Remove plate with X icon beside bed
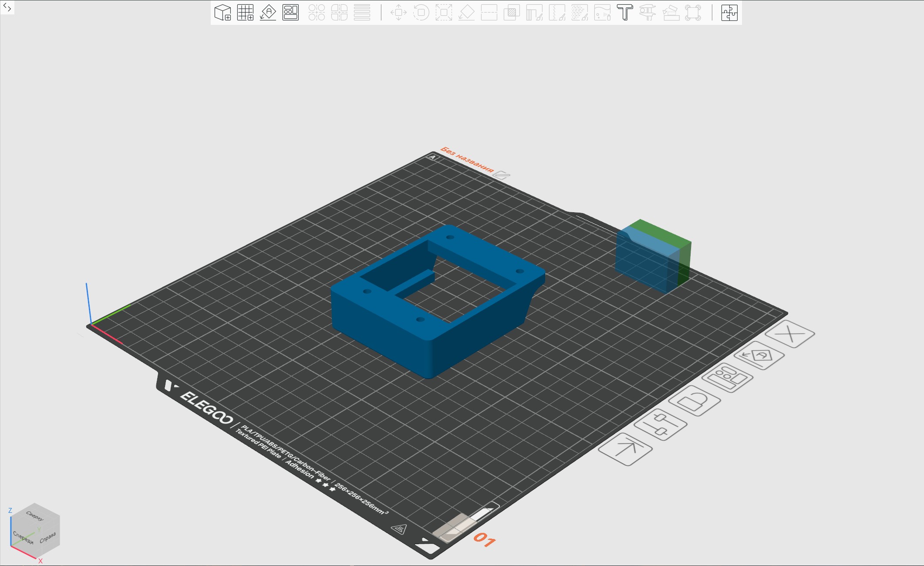 click(x=790, y=334)
